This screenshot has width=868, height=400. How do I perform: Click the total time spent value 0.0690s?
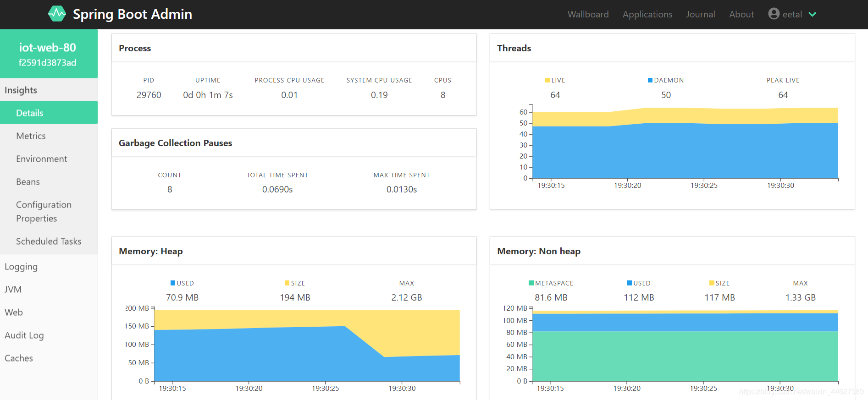[277, 189]
